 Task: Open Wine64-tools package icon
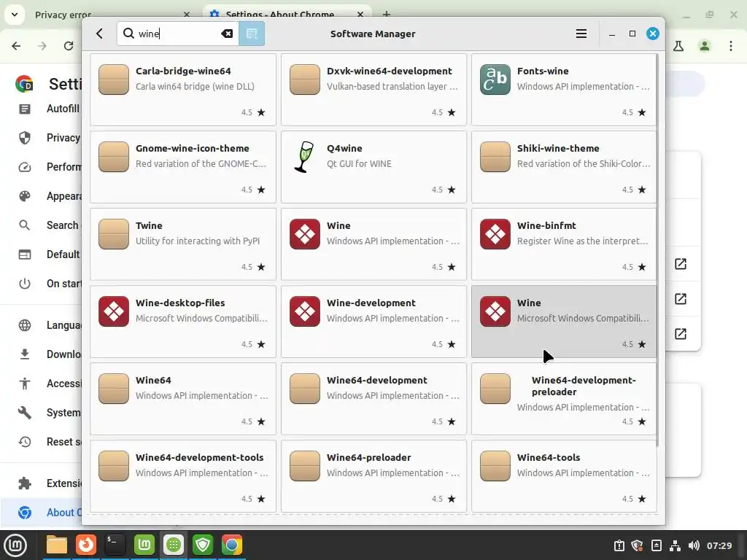point(495,465)
